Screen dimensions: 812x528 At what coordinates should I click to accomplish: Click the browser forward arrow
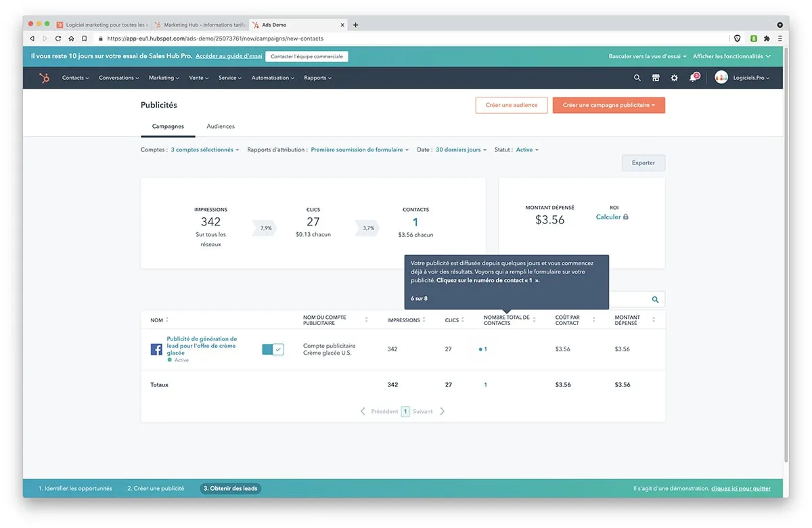(45, 39)
